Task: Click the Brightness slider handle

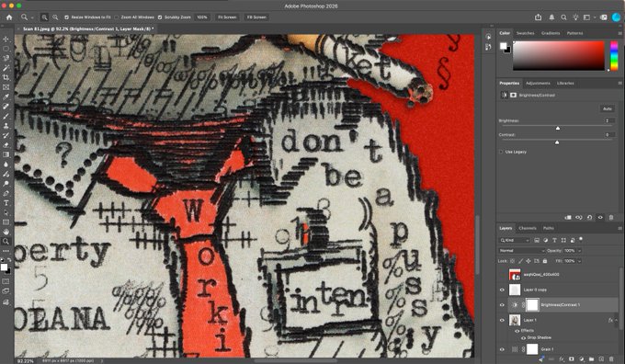Action: 558,128
